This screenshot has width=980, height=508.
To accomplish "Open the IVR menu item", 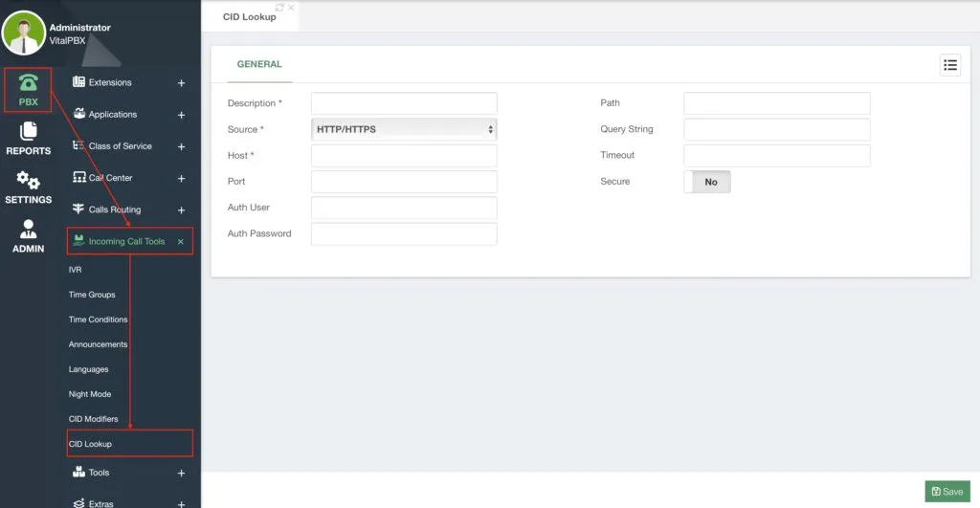I will click(x=75, y=270).
